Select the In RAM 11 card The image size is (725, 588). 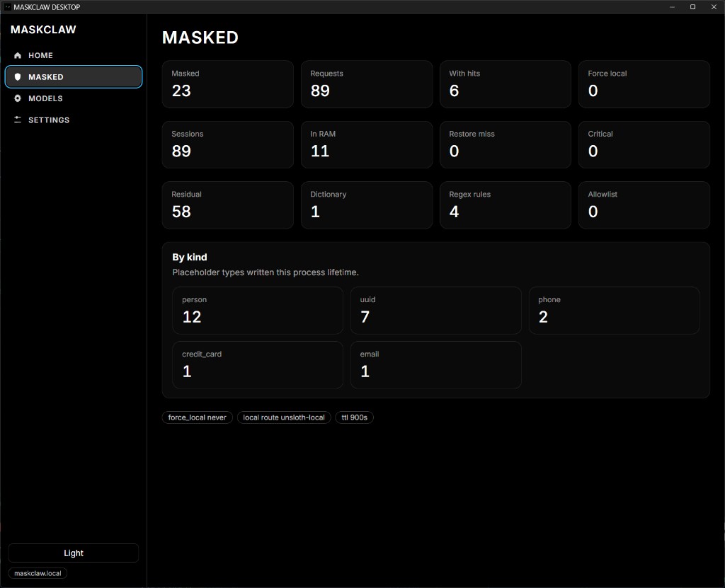(367, 144)
